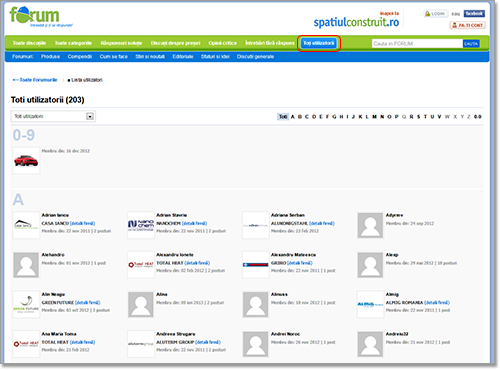Filter users by the 0-9 link
Viewport: 500px width, 370px height.
click(x=478, y=117)
